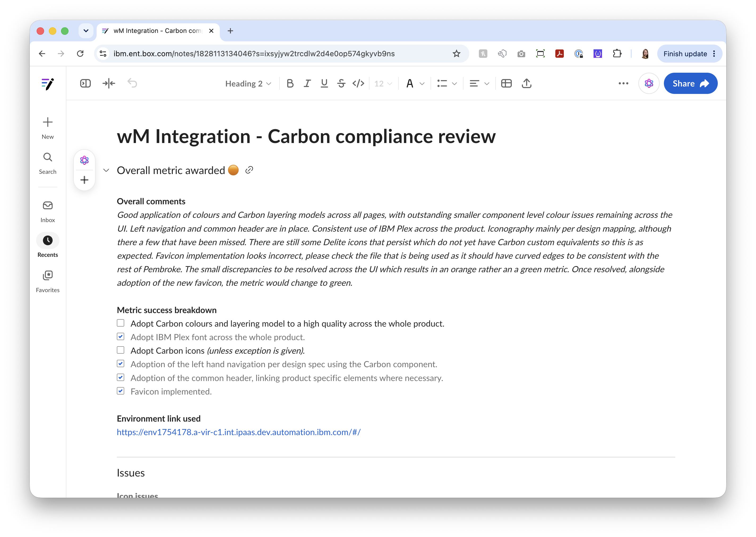Open Favorites in sidebar
The height and width of the screenshot is (537, 756).
pos(48,282)
